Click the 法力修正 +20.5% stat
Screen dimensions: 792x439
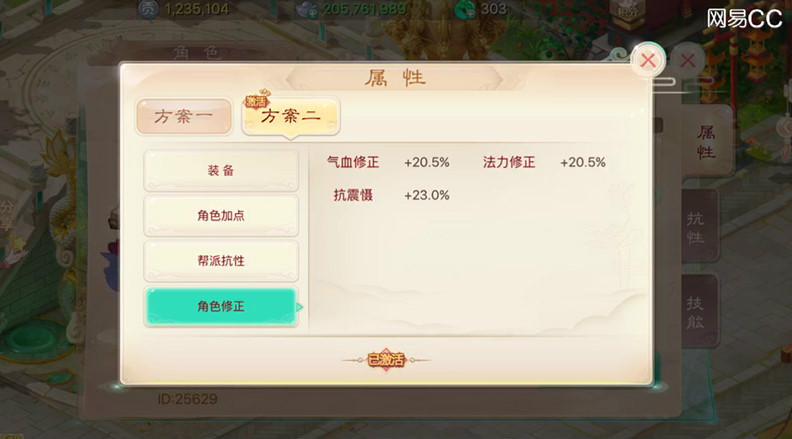tap(544, 162)
